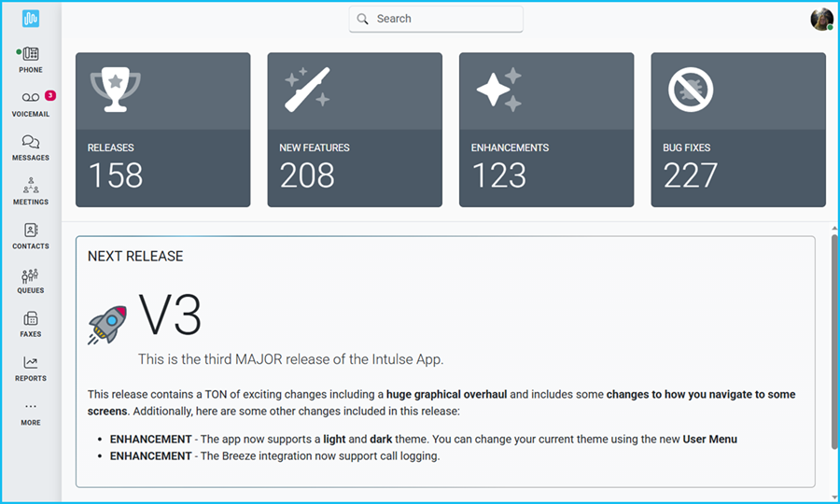
Task: Open Voicemail with 3 unread badge
Action: [31, 103]
